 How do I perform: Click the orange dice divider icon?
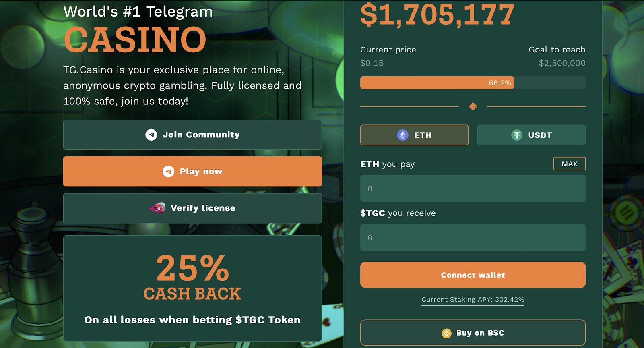(x=473, y=106)
